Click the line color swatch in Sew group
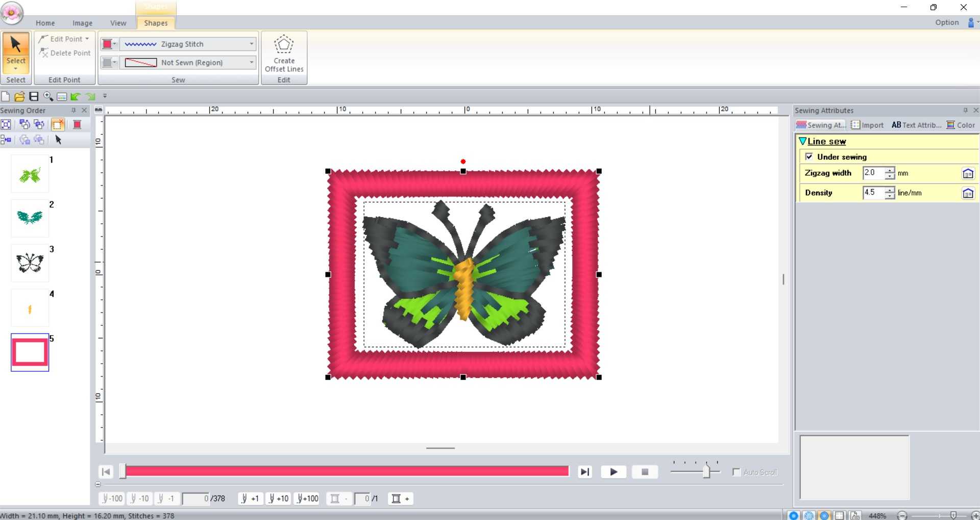The image size is (980, 520). (107, 44)
